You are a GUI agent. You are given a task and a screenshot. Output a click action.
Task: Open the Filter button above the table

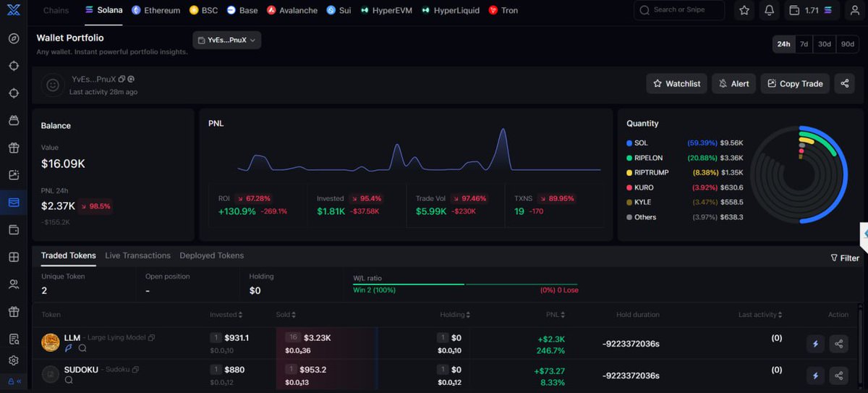[x=844, y=258]
